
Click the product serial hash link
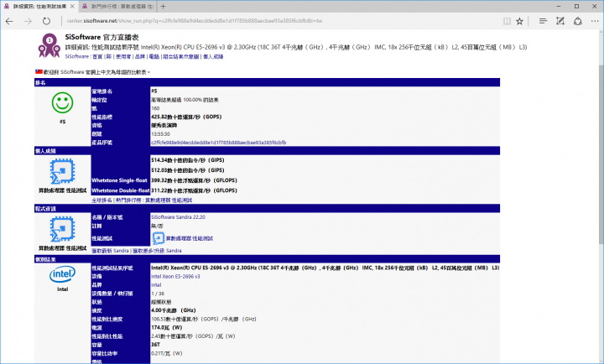click(x=218, y=143)
